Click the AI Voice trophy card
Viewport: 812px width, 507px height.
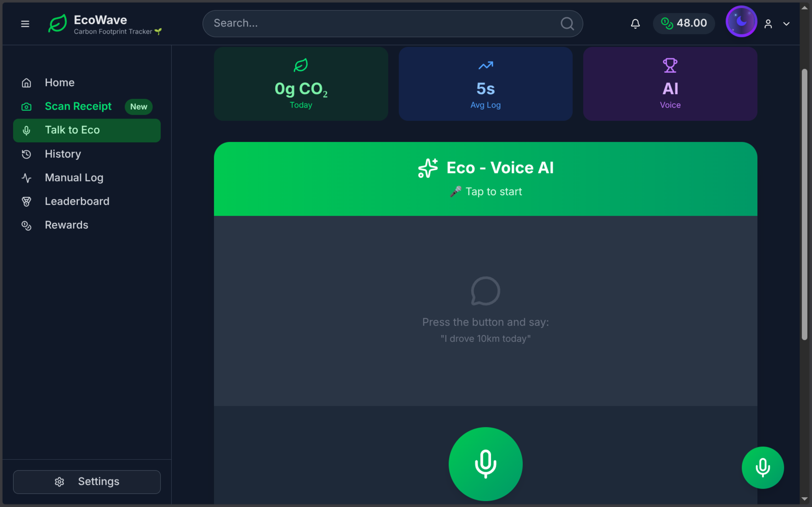pos(670,84)
